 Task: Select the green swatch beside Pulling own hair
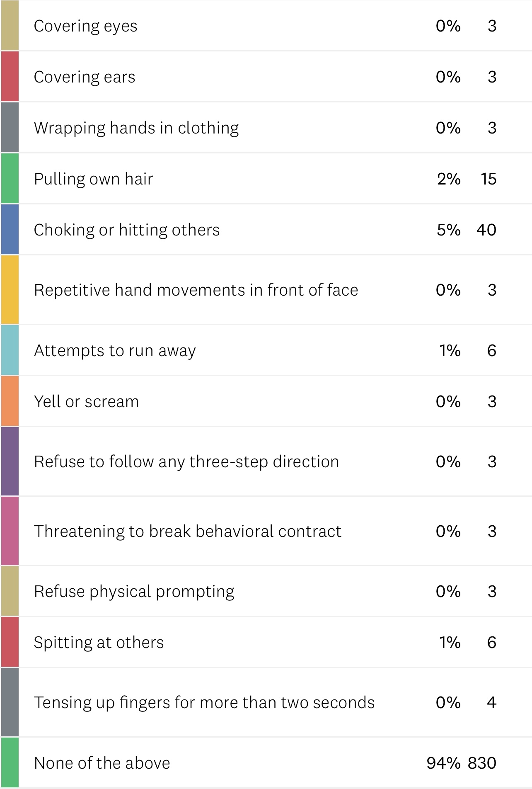(10, 179)
